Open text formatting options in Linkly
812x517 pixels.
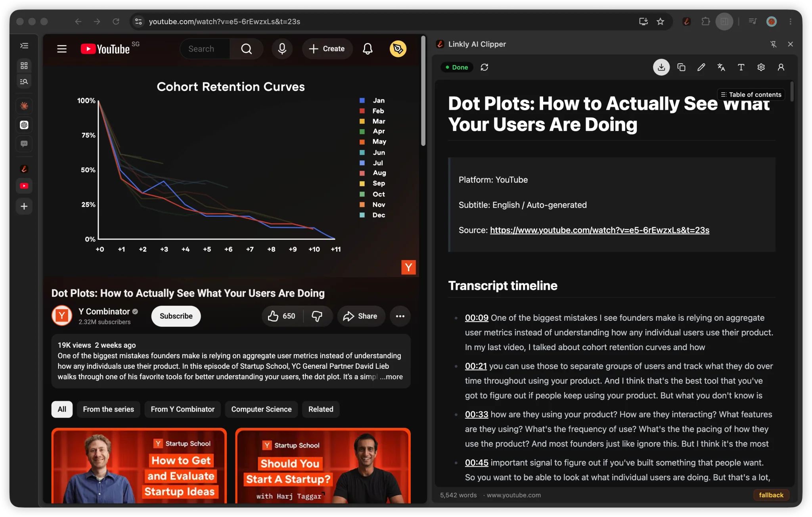(741, 67)
